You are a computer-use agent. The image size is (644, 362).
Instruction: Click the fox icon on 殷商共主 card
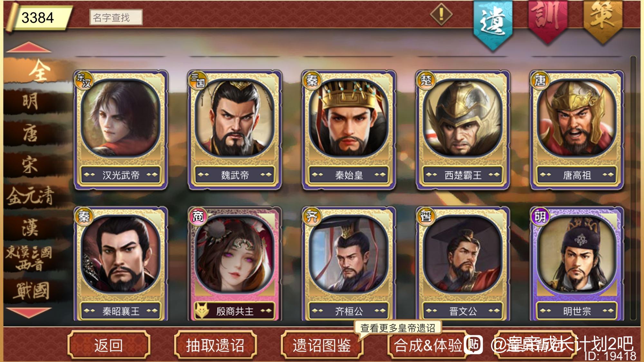tap(202, 311)
